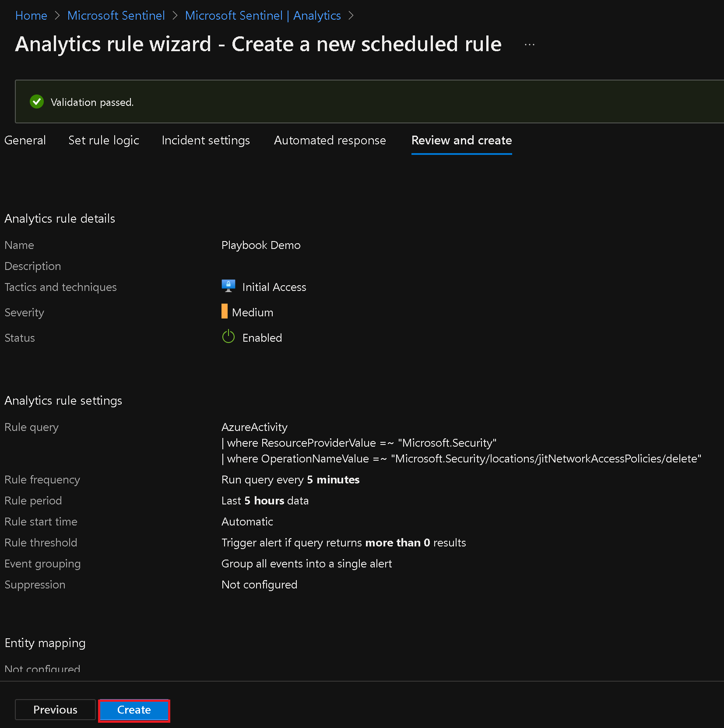Click the 'Automatic' rule start time value
Image resolution: width=724 pixels, height=728 pixels.
[x=247, y=521]
